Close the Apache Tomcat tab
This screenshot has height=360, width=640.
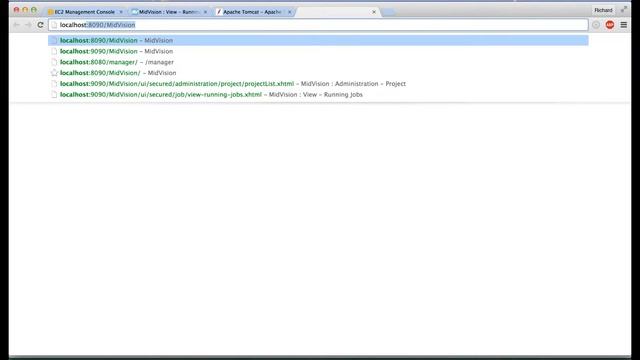pos(289,12)
